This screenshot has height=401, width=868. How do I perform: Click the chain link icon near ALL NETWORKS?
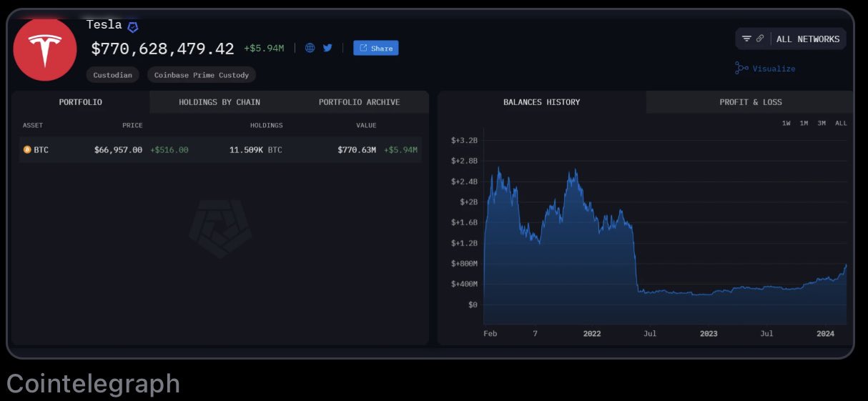pos(760,39)
